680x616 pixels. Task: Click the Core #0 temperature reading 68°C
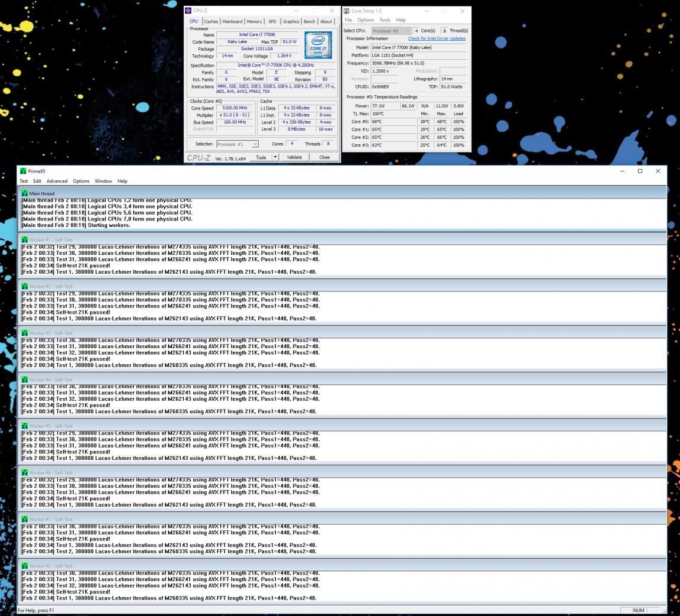394,121
